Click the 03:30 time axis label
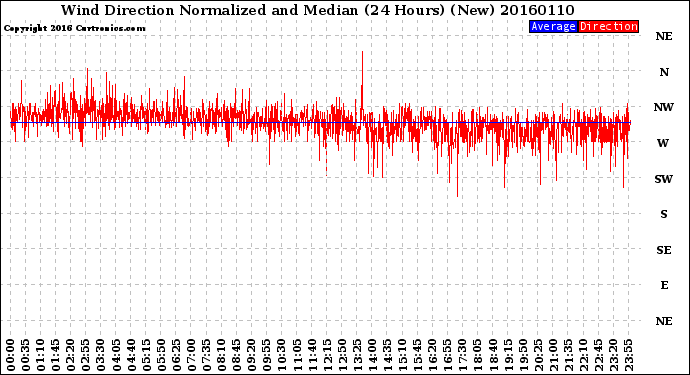 pos(101,355)
